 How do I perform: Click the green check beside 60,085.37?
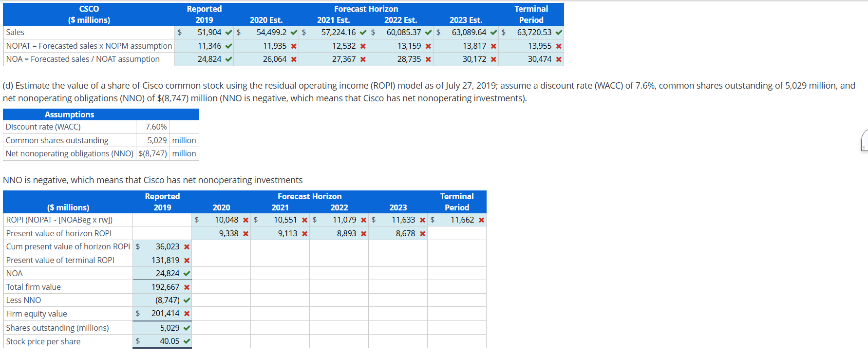click(429, 33)
